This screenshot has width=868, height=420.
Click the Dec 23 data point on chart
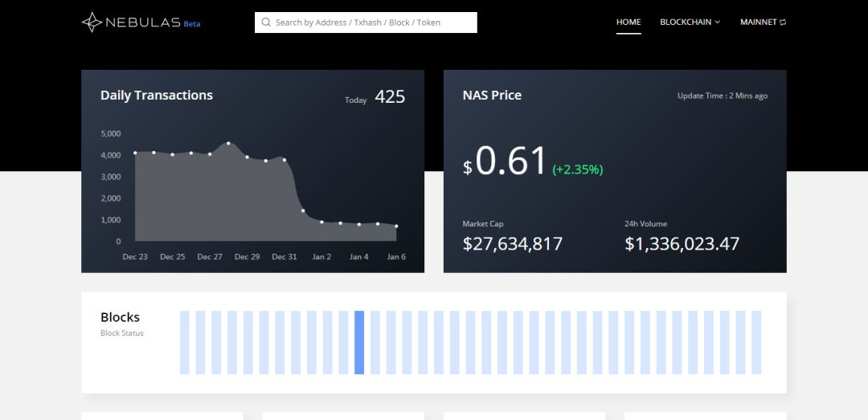(x=135, y=153)
